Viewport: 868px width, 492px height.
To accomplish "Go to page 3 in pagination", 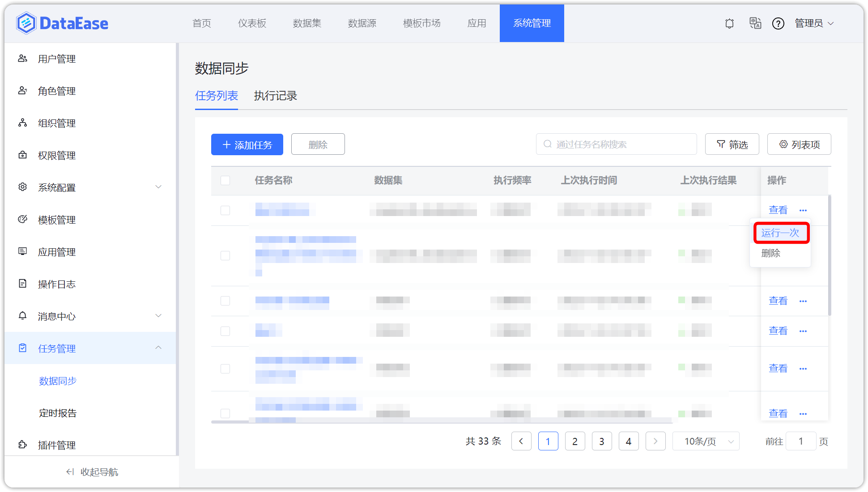I will [602, 441].
